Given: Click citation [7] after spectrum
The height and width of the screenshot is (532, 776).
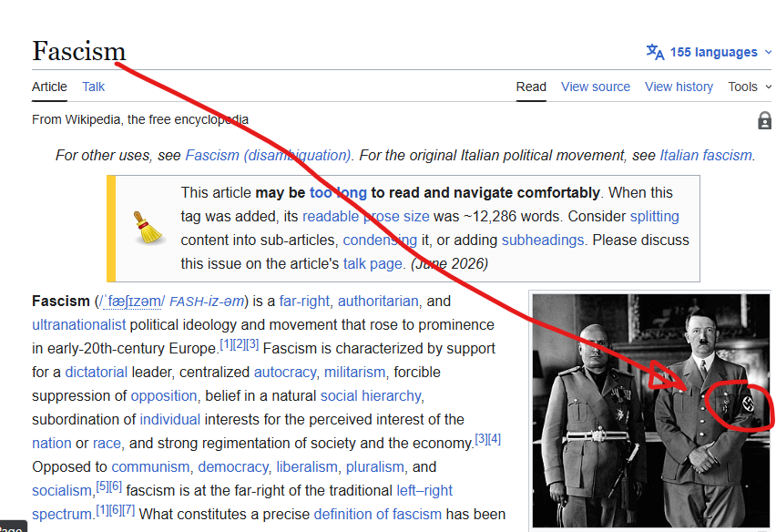Looking at the screenshot, I should [128, 510].
